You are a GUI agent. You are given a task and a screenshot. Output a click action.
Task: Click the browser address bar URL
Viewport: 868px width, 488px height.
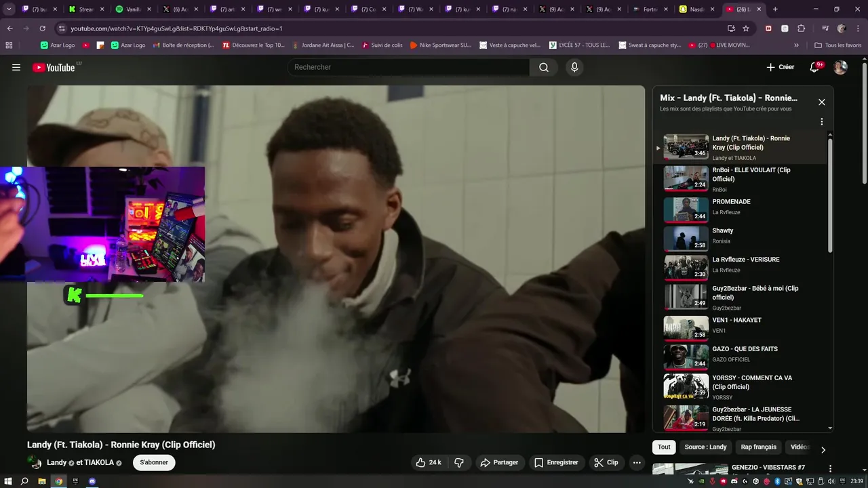176,28
